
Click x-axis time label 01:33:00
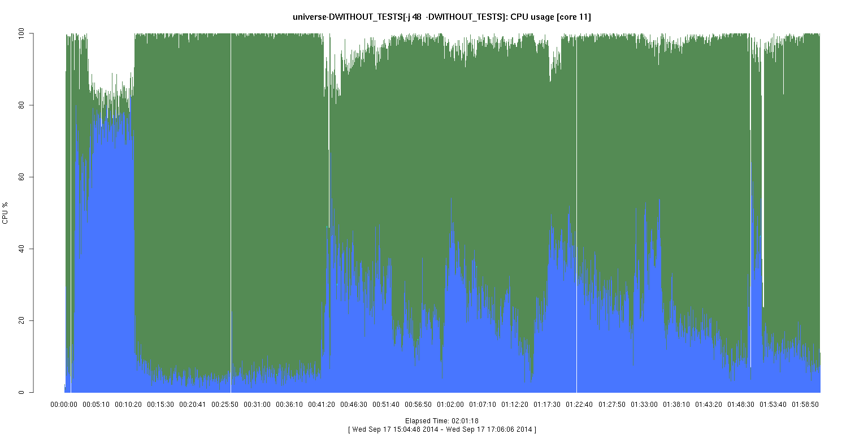(644, 405)
